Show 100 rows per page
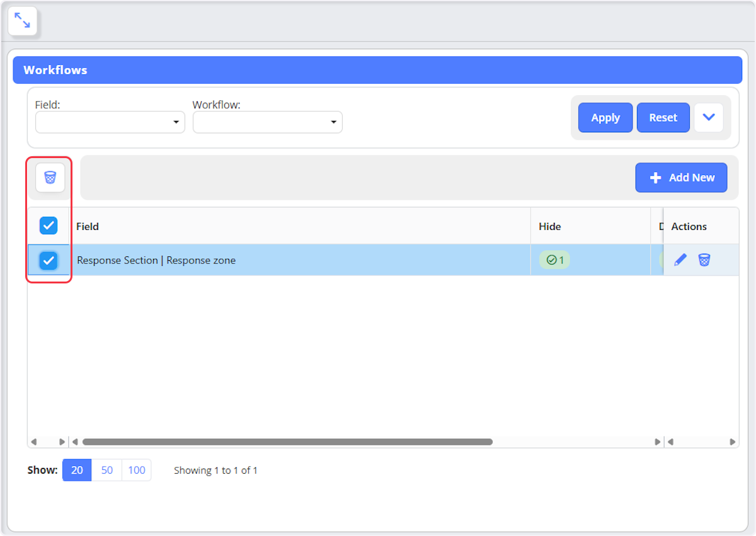 137,470
